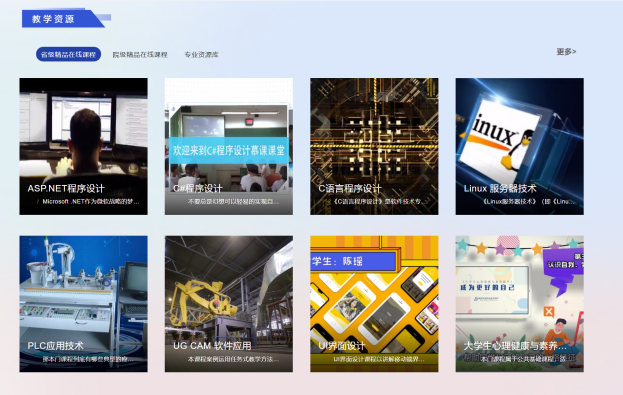623x395 pixels.
Task: Open the C#程序设计 course thumbnail
Action: 229,146
